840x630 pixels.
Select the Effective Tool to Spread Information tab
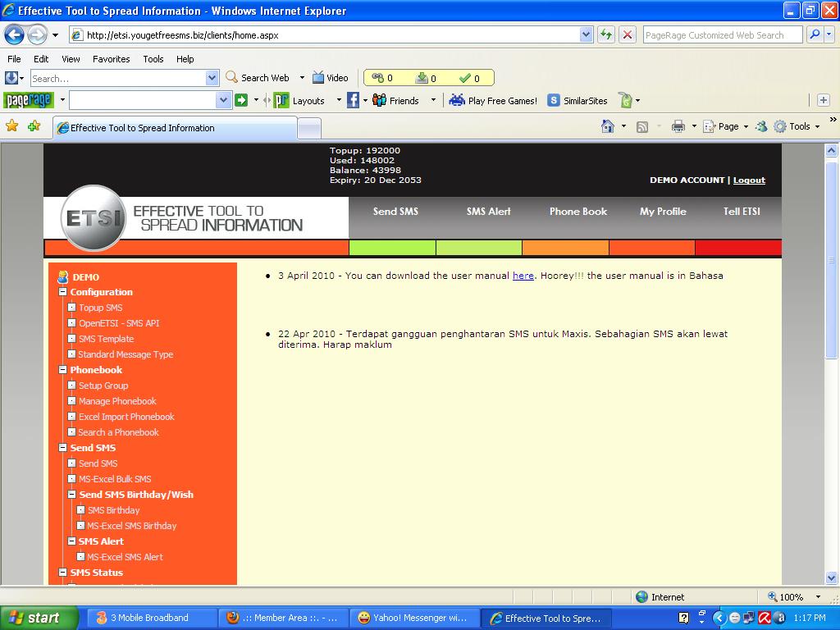pyautogui.click(x=175, y=128)
